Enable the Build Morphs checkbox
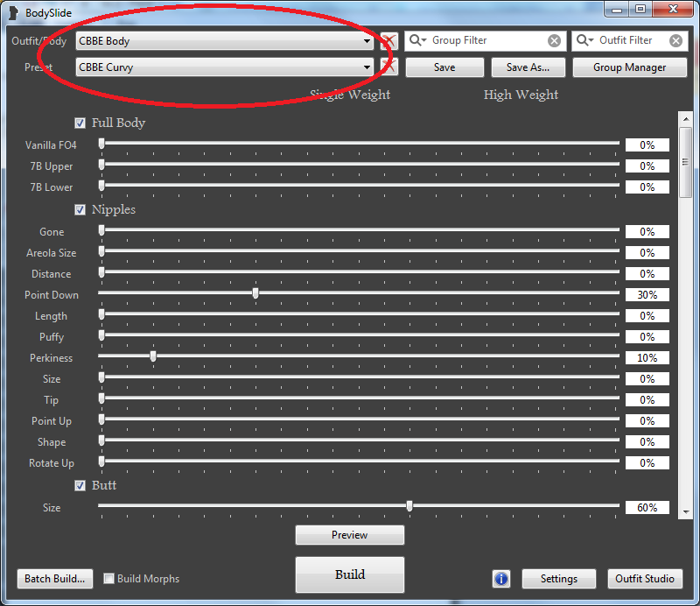 (x=109, y=579)
